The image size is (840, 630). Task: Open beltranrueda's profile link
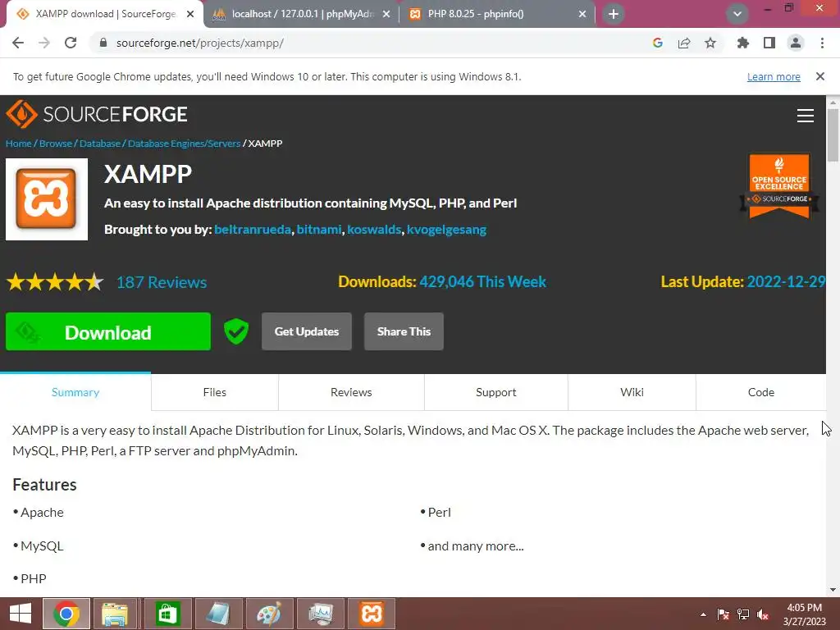253,230
